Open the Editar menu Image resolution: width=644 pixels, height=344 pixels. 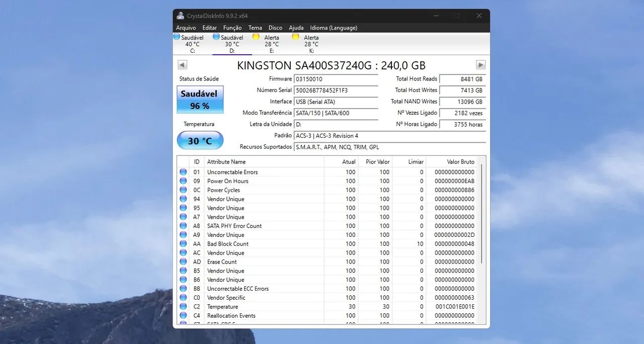pos(210,28)
